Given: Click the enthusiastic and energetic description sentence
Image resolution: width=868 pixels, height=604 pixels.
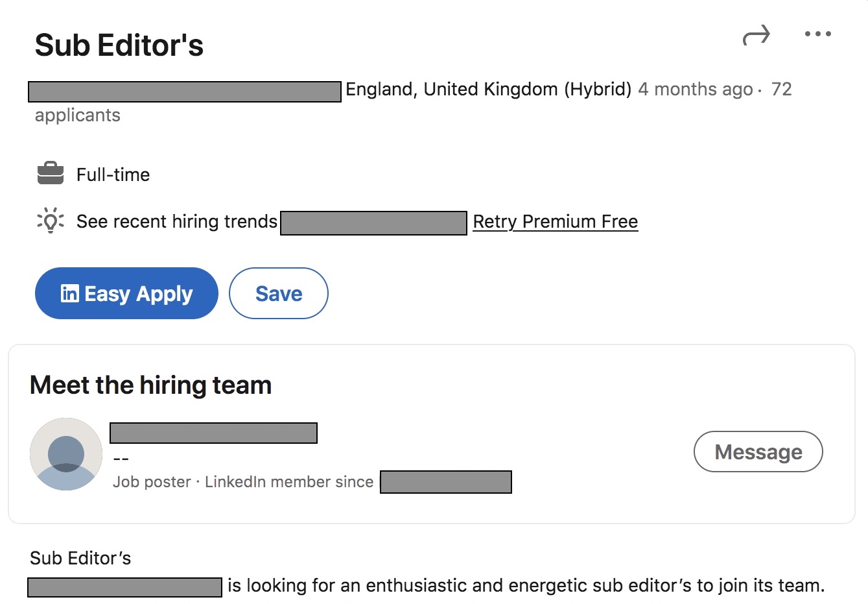Looking at the screenshot, I should (x=526, y=586).
